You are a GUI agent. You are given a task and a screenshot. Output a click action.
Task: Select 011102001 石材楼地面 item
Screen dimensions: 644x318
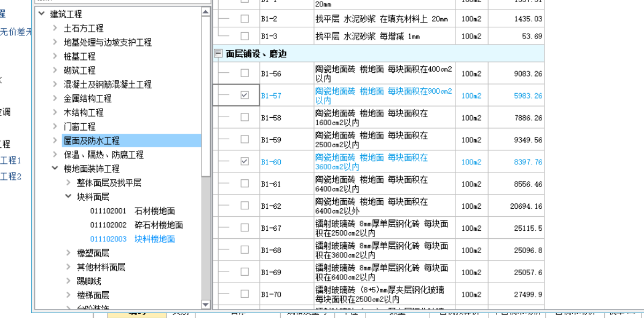[132, 211]
